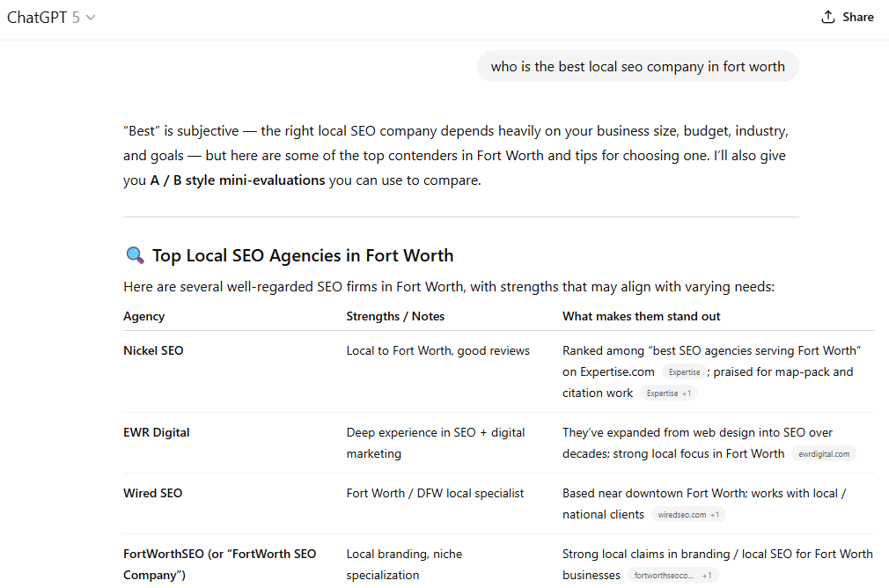The width and height of the screenshot is (889, 588).
Task: Click the Share button
Action: pos(847,16)
